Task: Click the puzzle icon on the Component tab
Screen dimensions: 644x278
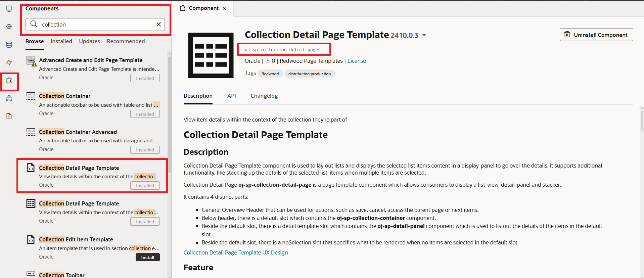Action: coord(183,8)
